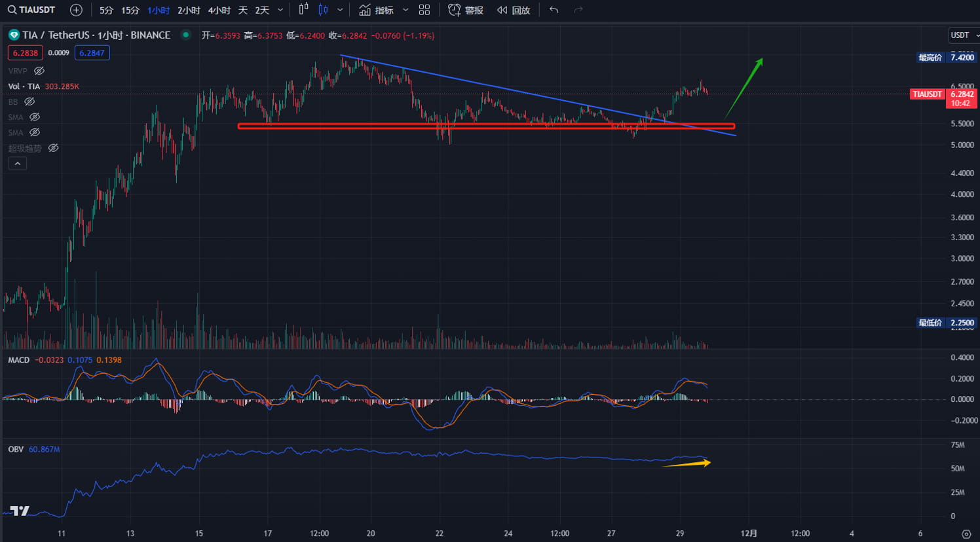980x542 pixels.
Task: Click the −0.0760 (−1.19%) change value
Action: pos(403,35)
